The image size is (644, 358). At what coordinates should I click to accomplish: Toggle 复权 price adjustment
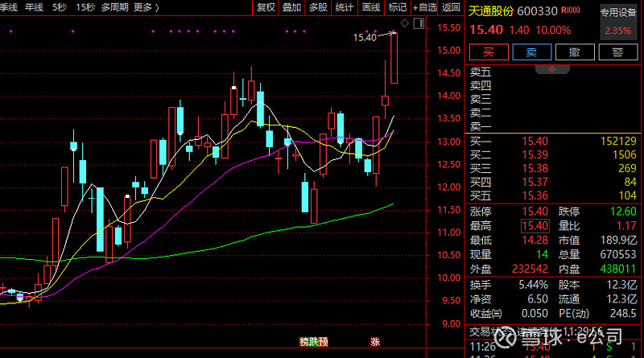(266, 7)
